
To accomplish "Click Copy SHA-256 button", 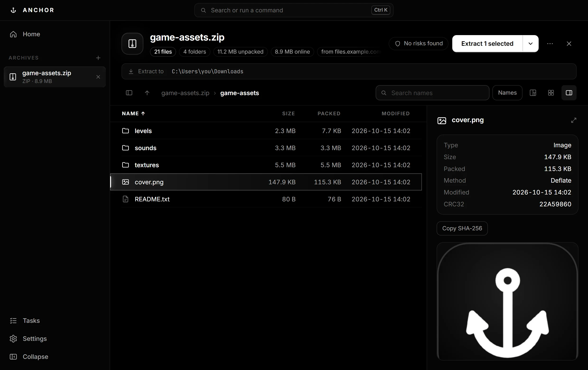I will (462, 228).
